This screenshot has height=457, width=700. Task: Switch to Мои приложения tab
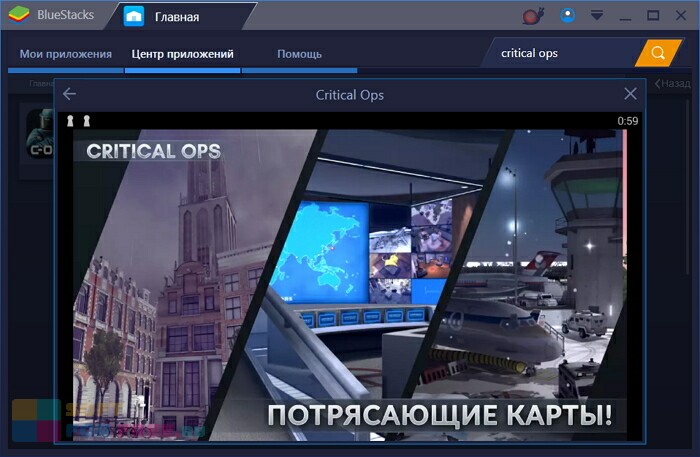(66, 54)
